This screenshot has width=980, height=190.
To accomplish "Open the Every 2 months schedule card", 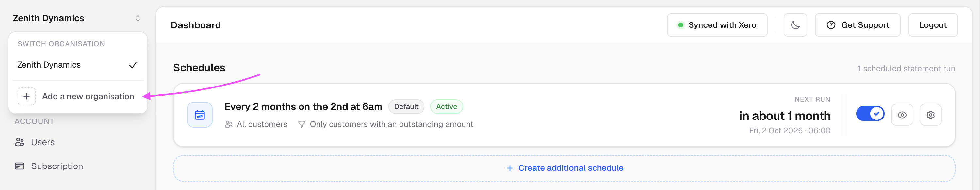I will [564, 115].
